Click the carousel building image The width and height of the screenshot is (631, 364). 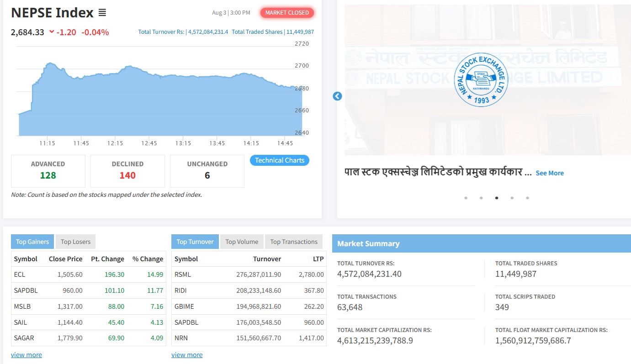coord(488,80)
